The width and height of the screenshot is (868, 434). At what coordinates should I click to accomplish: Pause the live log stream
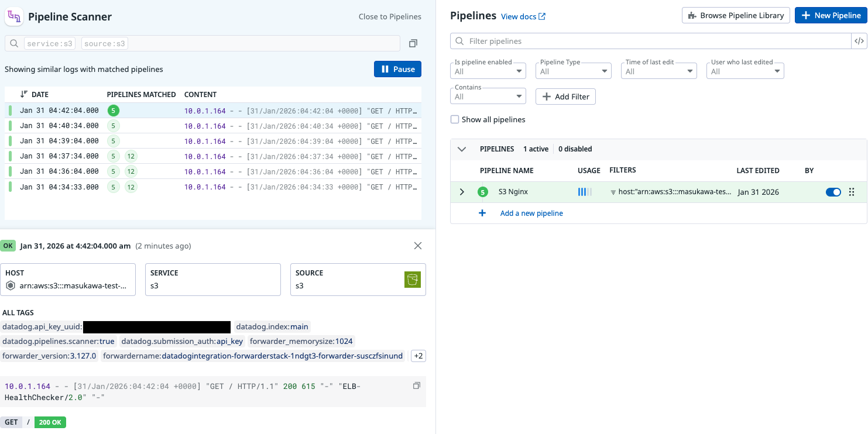pyautogui.click(x=397, y=69)
